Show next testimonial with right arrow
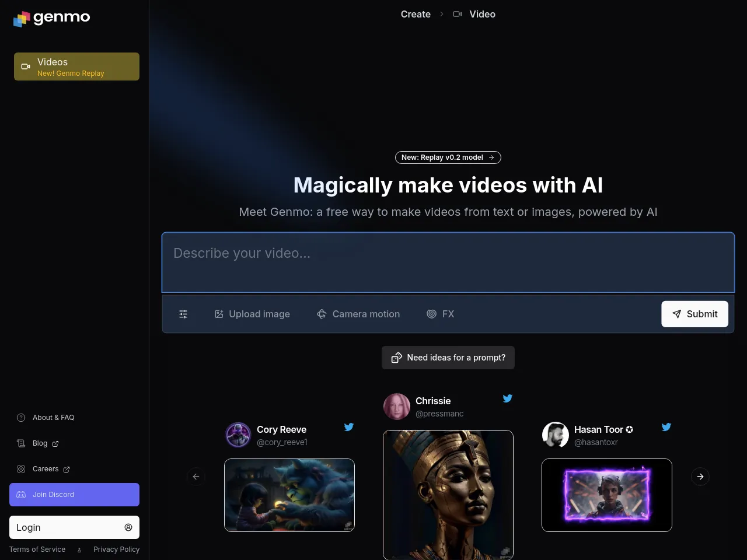The image size is (747, 560). point(700,477)
